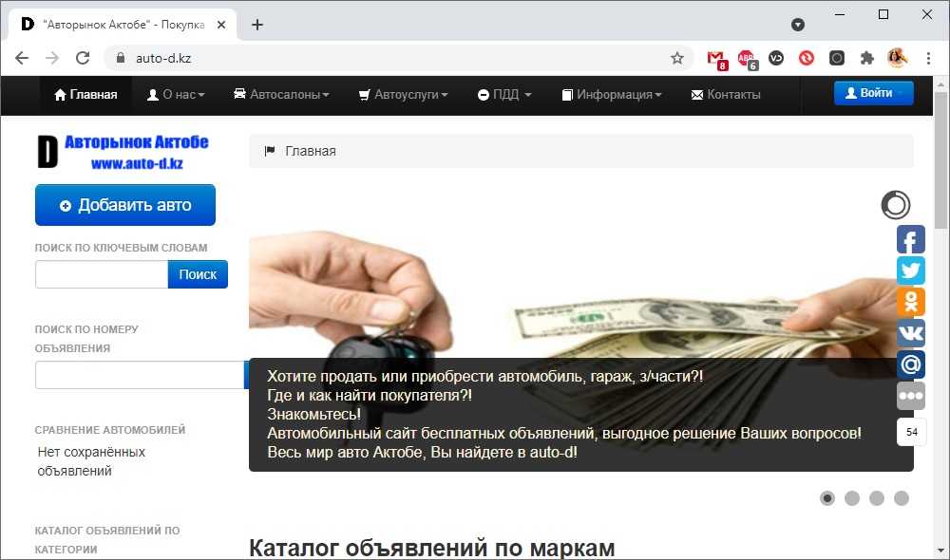Open browser Extensions puzzle icon
Viewport: 950px width, 560px height.
867,58
